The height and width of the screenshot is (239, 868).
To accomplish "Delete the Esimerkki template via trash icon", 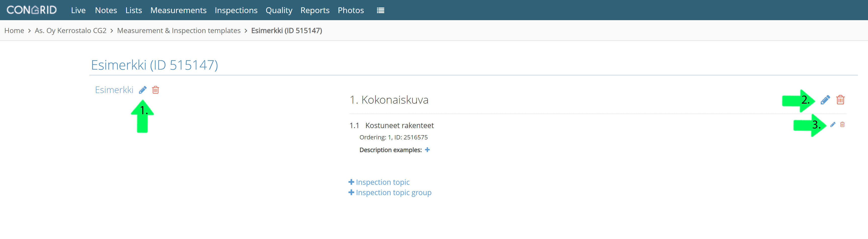I will pyautogui.click(x=155, y=90).
